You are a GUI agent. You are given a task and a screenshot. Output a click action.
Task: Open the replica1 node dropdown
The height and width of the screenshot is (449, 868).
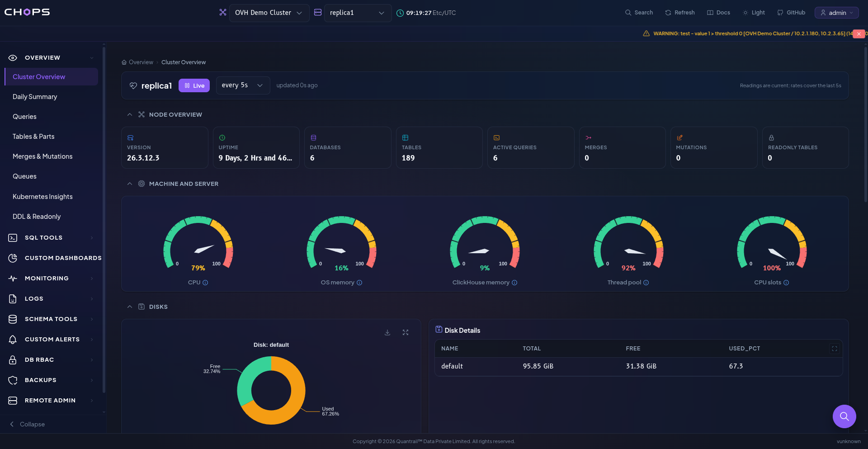tap(358, 13)
